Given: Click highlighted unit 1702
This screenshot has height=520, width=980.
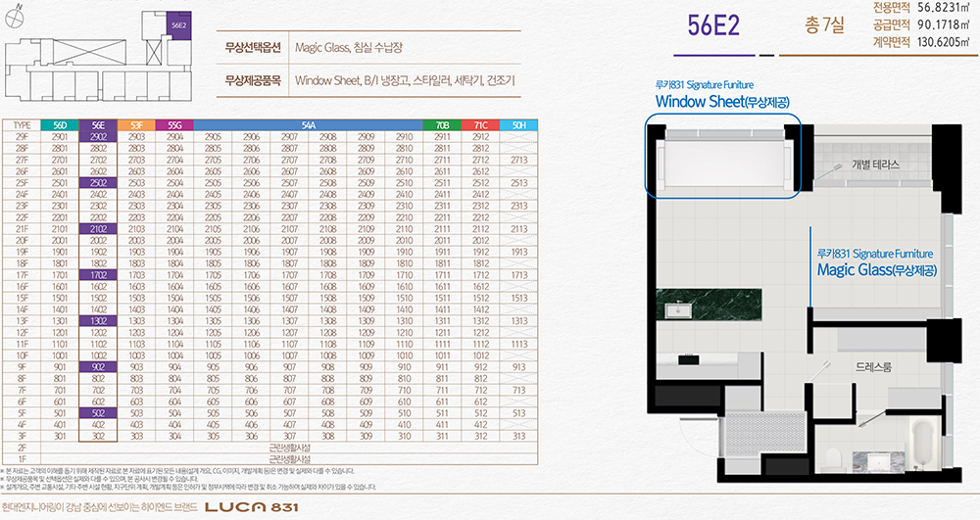Looking at the screenshot, I should pos(98,274).
